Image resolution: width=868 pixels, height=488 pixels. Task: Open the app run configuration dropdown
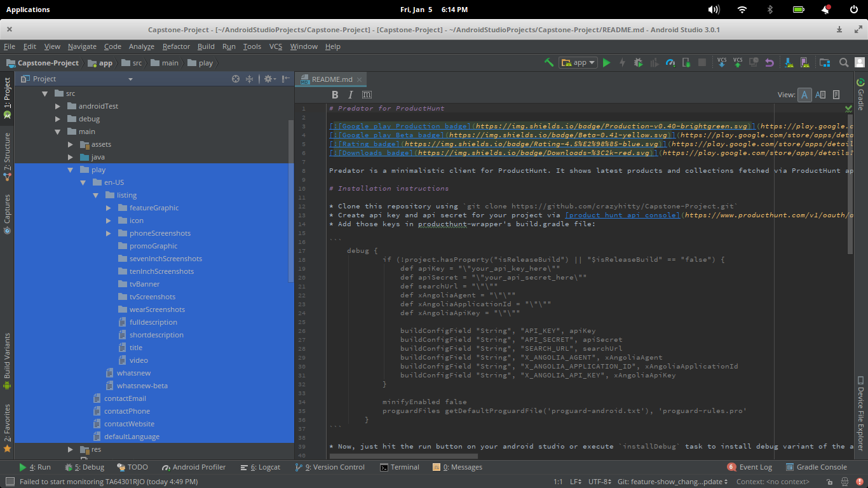[x=578, y=62]
